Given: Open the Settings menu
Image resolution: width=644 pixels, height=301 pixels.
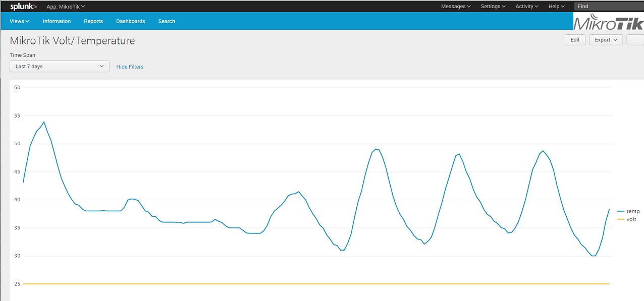Looking at the screenshot, I should click(x=493, y=7).
